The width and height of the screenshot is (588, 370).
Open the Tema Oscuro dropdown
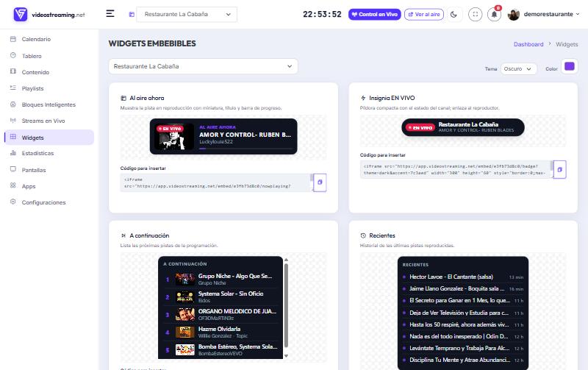pyautogui.click(x=518, y=69)
